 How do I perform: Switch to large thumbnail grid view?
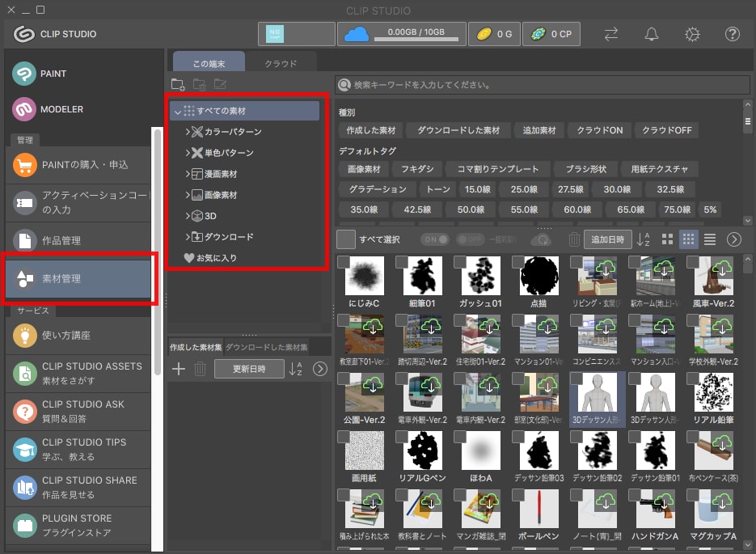667,239
